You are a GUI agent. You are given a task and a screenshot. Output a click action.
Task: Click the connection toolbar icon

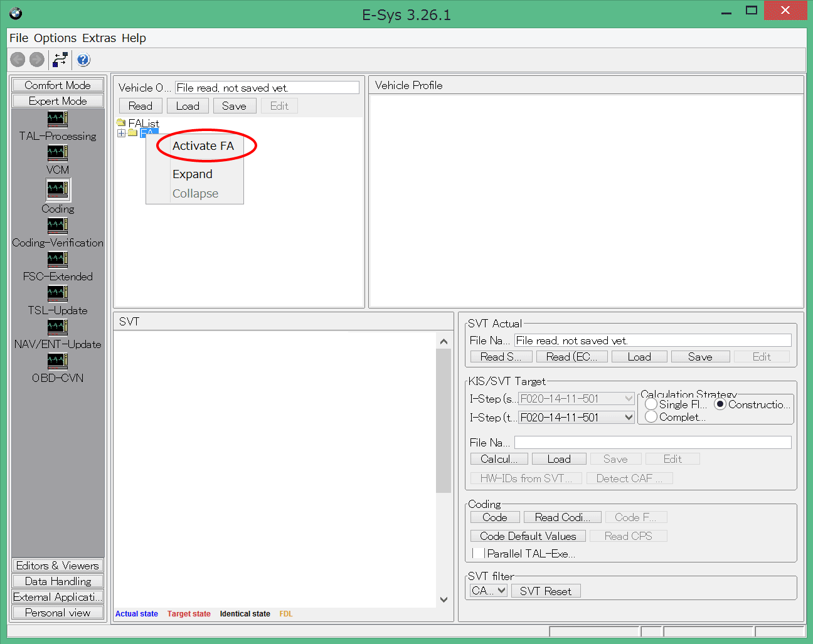point(60,60)
